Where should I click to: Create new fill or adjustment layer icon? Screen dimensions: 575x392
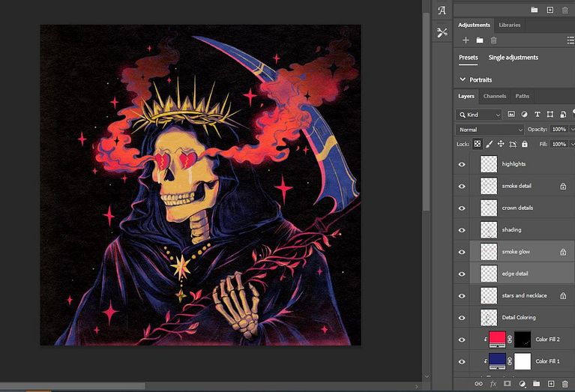522,384
